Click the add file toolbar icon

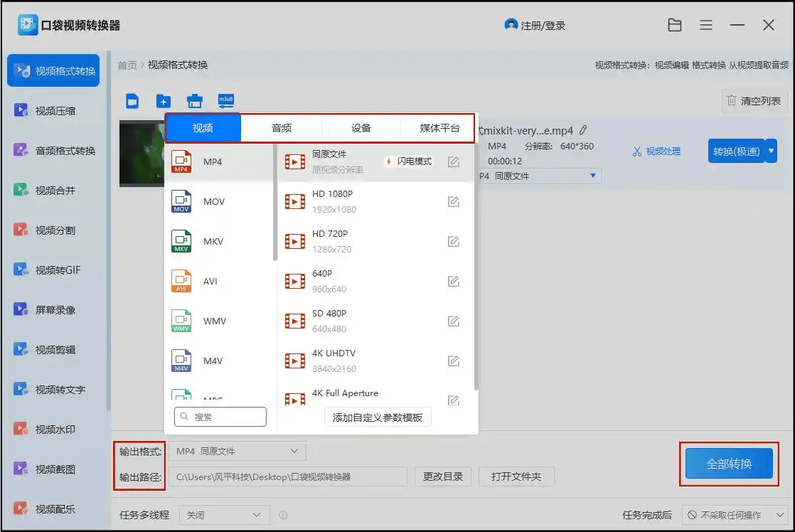132,101
